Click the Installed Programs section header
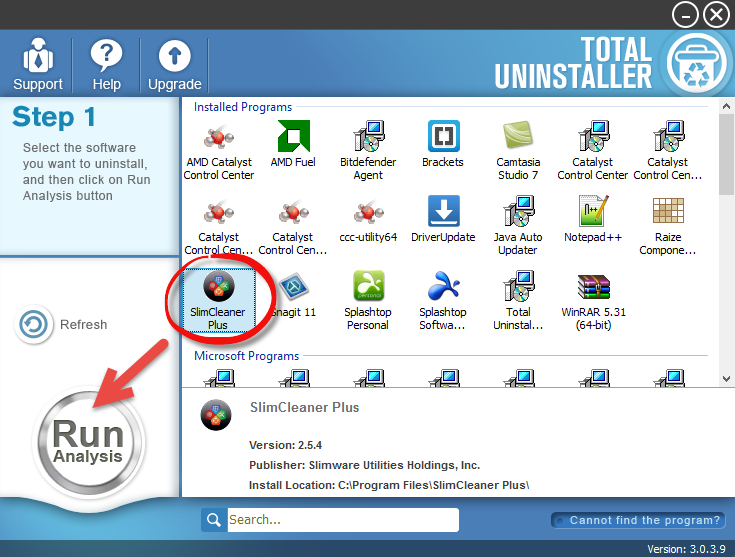This screenshot has width=735, height=557. 243,107
